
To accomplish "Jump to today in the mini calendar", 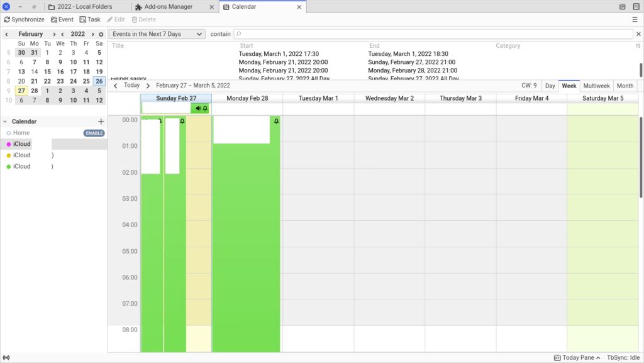I will point(101,34).
